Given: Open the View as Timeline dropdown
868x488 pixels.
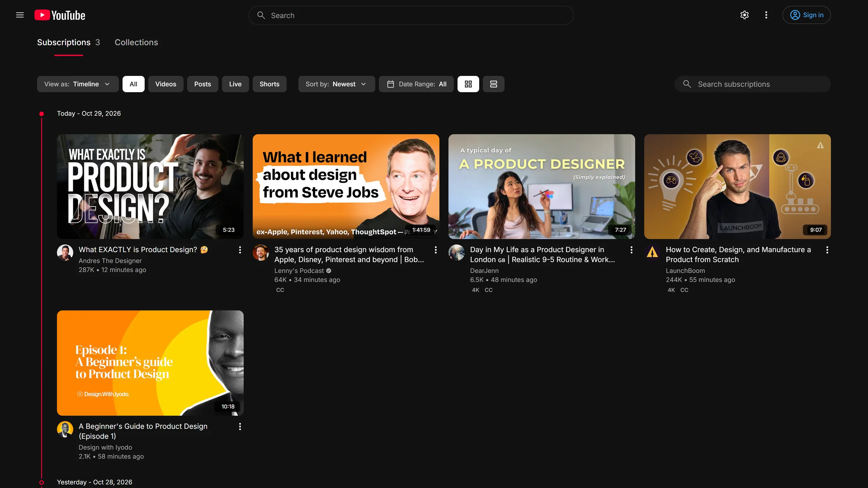Looking at the screenshot, I should (78, 84).
